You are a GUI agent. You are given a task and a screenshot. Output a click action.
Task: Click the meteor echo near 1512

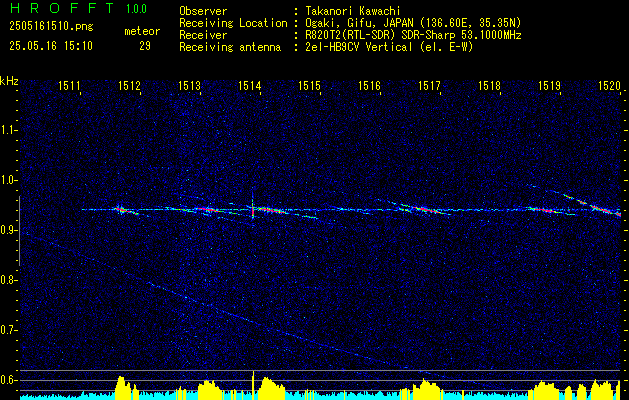127,210
